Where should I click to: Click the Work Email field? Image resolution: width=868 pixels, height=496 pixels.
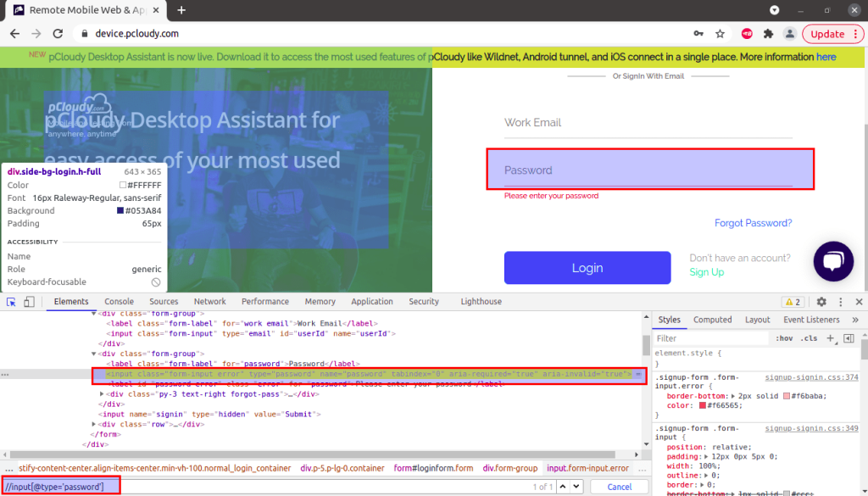click(x=648, y=124)
